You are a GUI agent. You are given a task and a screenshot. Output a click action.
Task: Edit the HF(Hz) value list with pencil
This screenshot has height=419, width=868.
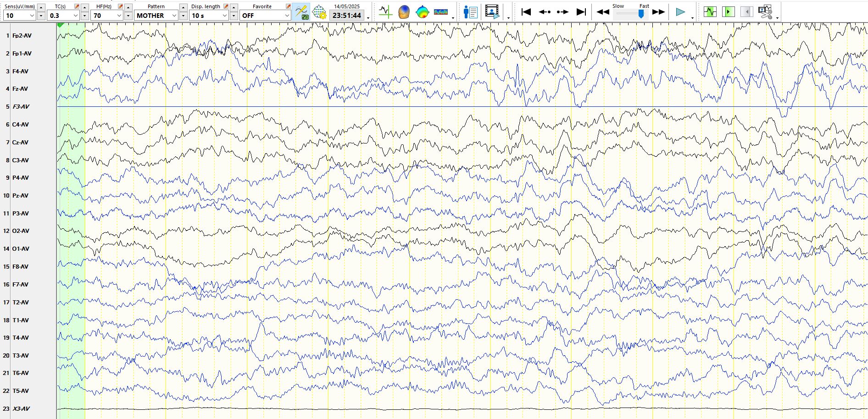120,6
